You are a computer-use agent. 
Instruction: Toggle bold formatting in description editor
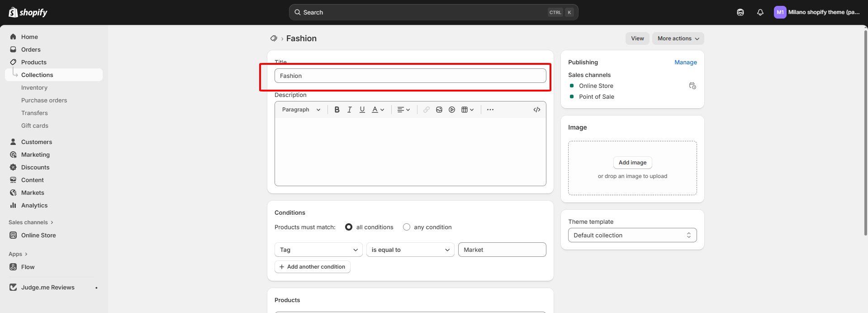tap(337, 110)
